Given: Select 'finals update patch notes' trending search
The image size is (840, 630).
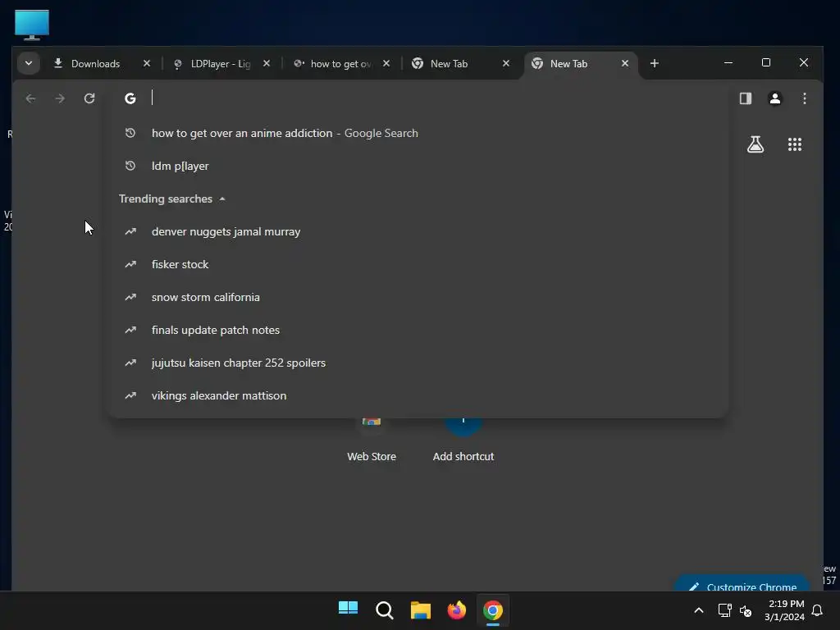Looking at the screenshot, I should pyautogui.click(x=418, y=330).
